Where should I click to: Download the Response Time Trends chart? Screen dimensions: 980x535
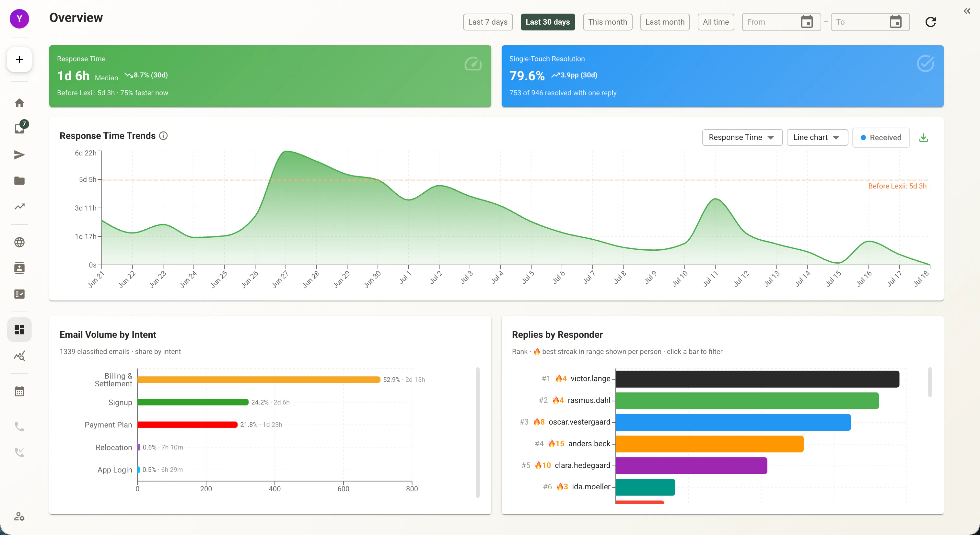923,138
